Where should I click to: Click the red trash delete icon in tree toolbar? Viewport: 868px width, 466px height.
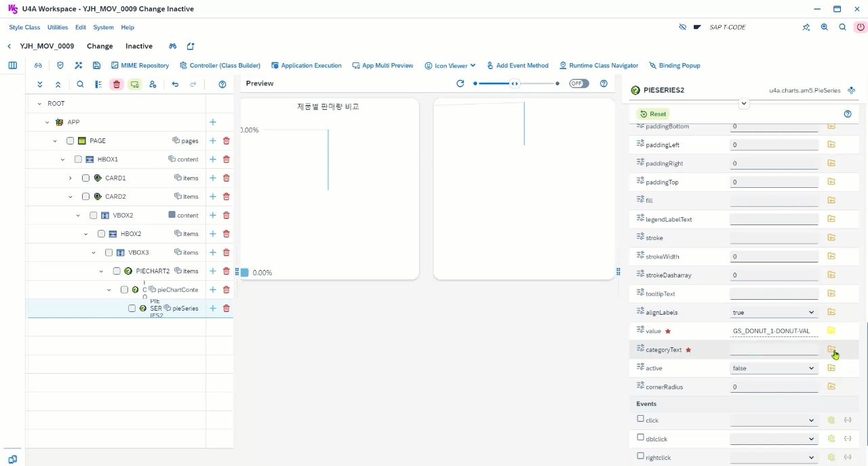coord(117,84)
